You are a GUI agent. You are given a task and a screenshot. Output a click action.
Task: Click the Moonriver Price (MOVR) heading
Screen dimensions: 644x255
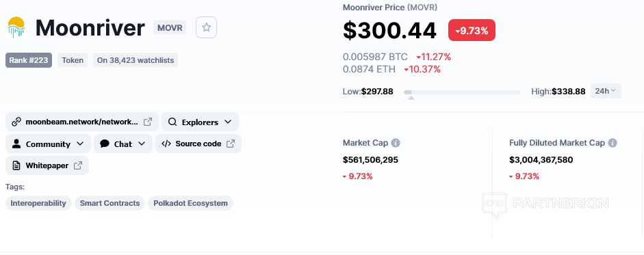tap(390, 8)
